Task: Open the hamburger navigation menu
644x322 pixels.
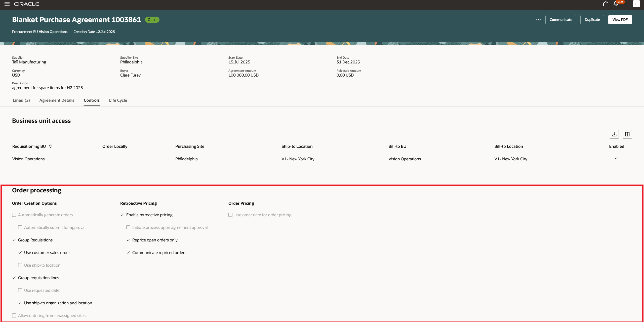Action: (7, 4)
